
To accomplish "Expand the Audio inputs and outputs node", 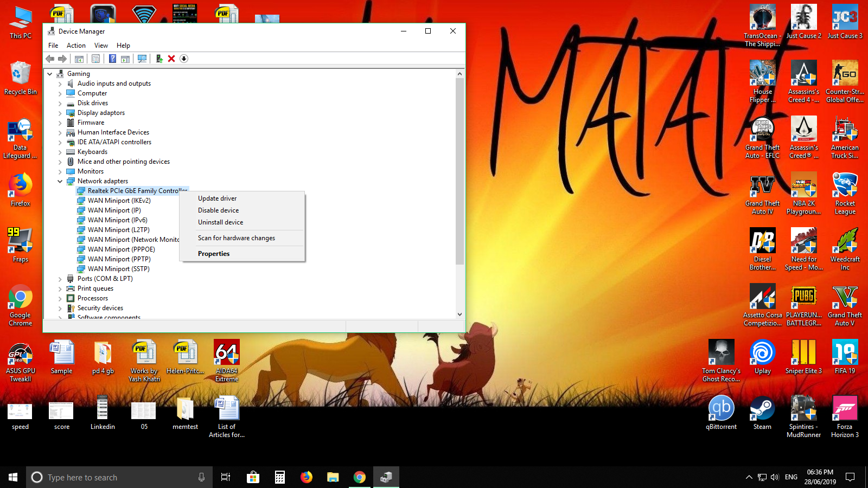I will (60, 84).
